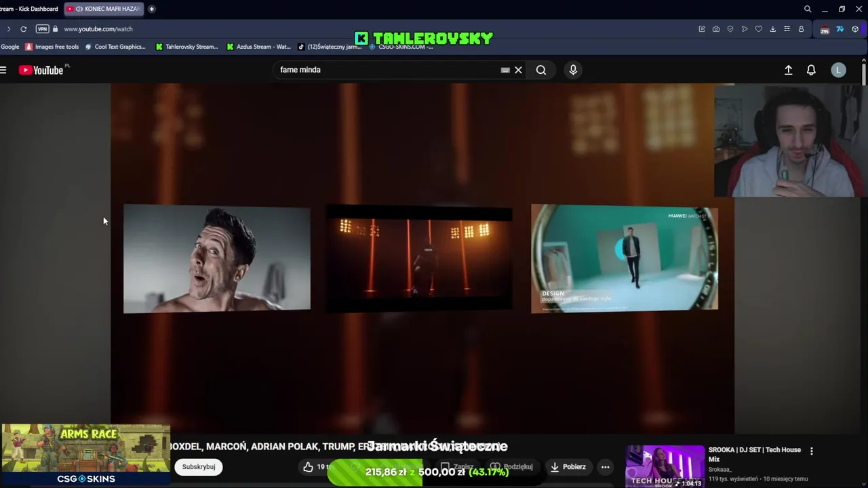This screenshot has height=488, width=868.
Task: Open browser downloads icon
Action: click(773, 29)
